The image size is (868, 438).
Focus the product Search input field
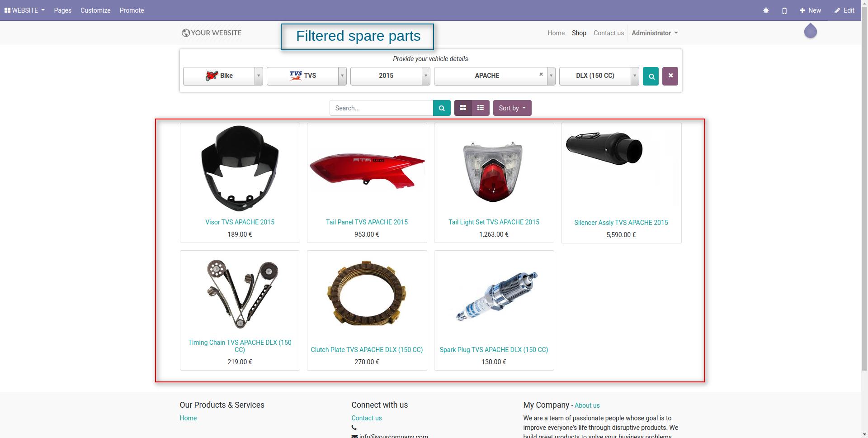pyautogui.click(x=382, y=108)
